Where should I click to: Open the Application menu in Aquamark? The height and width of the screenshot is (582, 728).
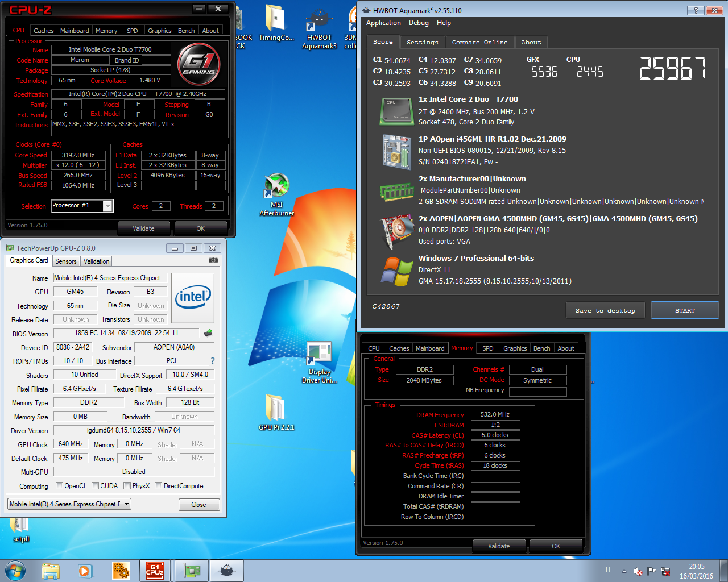(383, 23)
